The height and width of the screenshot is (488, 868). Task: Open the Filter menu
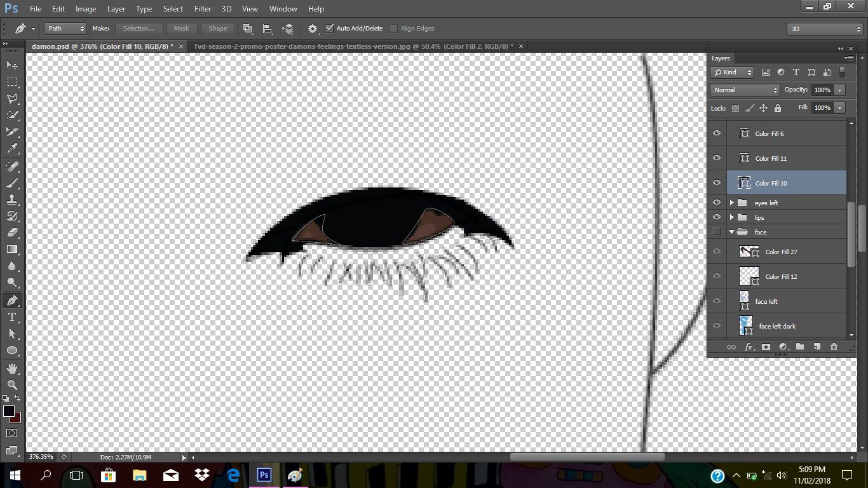tap(203, 9)
